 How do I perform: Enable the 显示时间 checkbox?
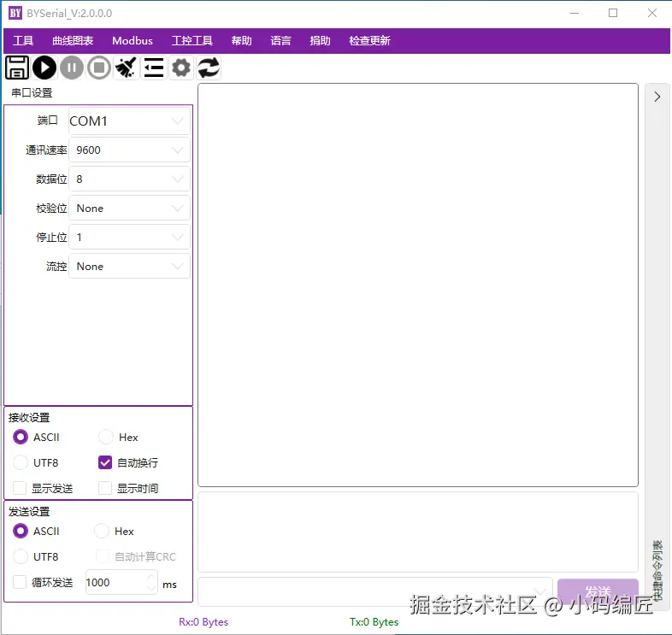click(x=105, y=488)
